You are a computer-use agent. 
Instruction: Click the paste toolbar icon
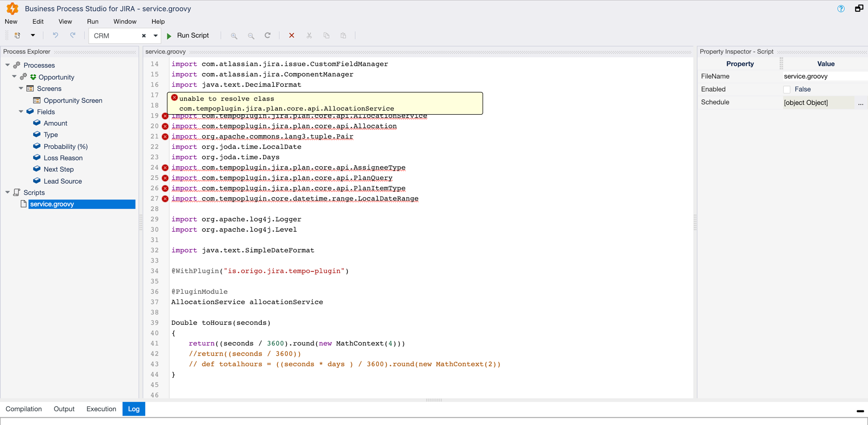343,35
